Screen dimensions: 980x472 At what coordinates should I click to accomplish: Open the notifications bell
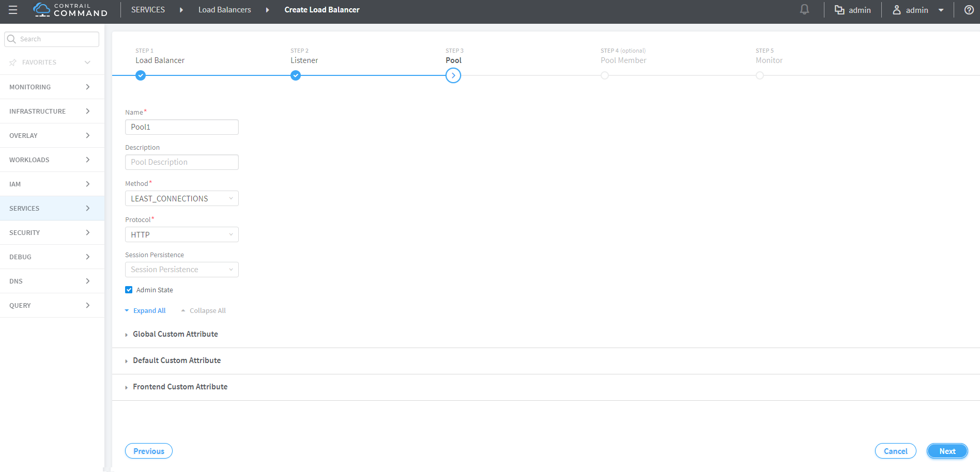pyautogui.click(x=804, y=10)
